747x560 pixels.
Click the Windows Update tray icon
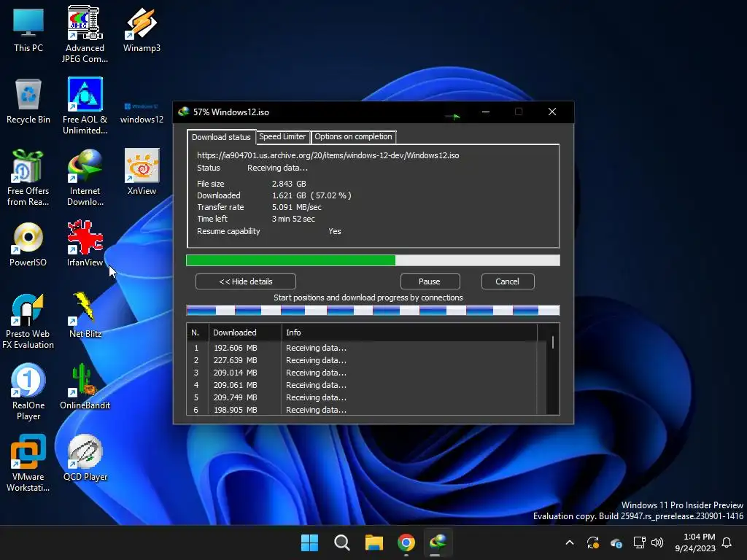click(593, 542)
